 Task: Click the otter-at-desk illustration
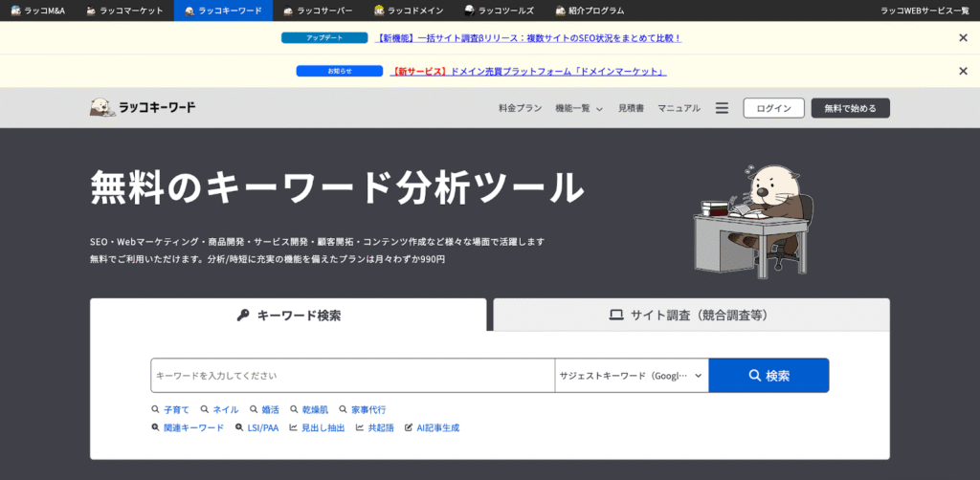coord(754,221)
